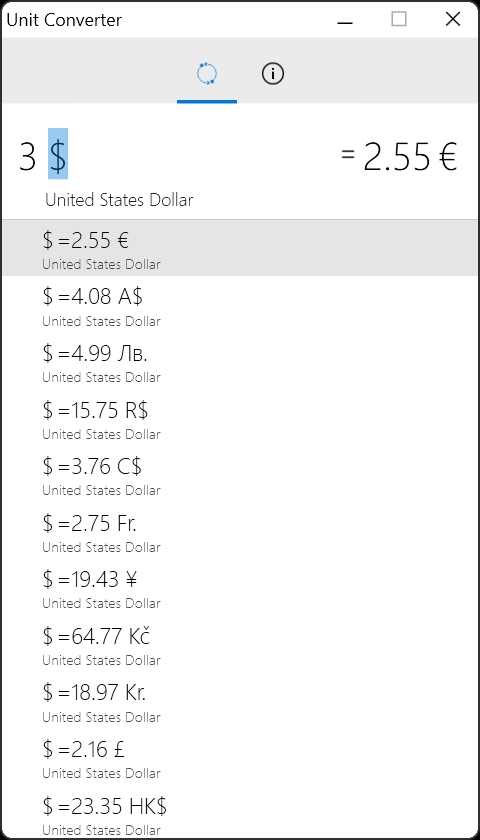Choose the $ =64.77 Kč conversion
This screenshot has width=480, height=840.
(x=240, y=643)
